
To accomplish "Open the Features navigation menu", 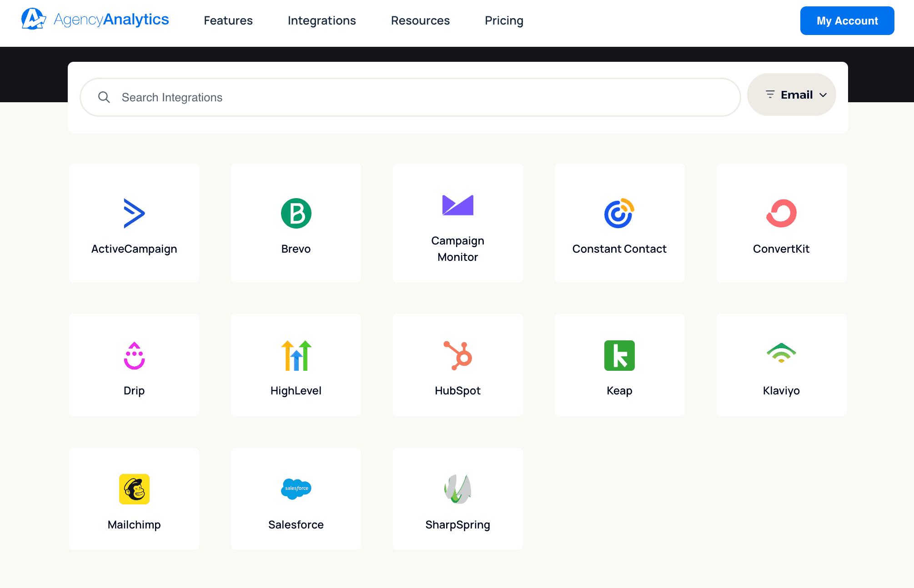I will 228,20.
